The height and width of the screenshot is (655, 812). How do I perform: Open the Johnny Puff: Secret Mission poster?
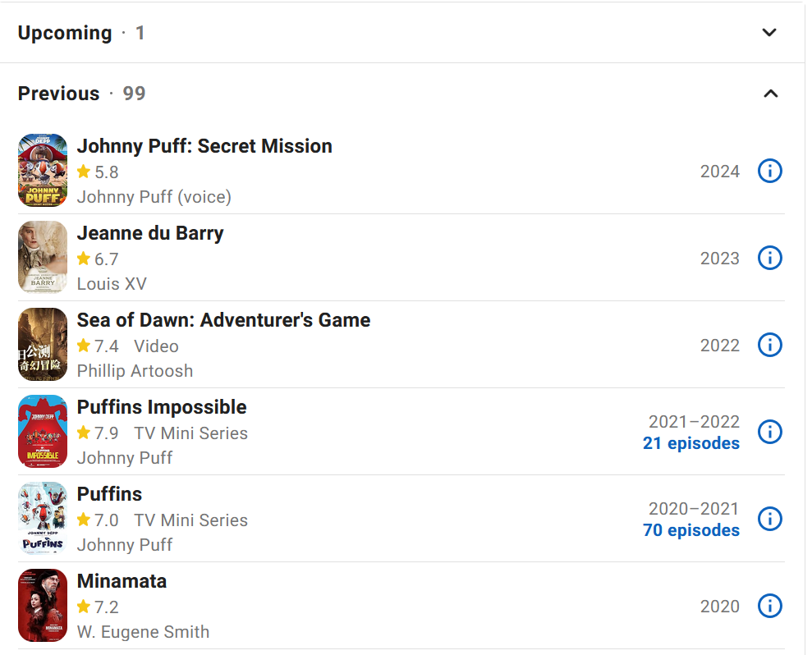[x=43, y=171]
